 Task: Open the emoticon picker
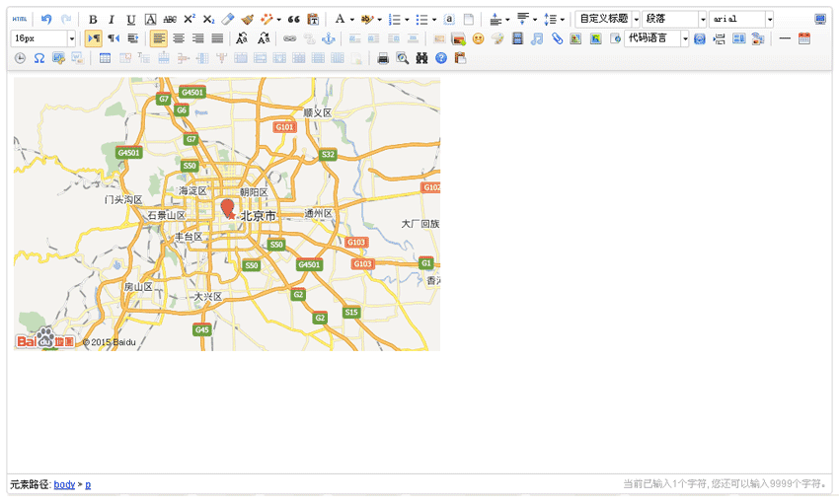click(x=478, y=38)
